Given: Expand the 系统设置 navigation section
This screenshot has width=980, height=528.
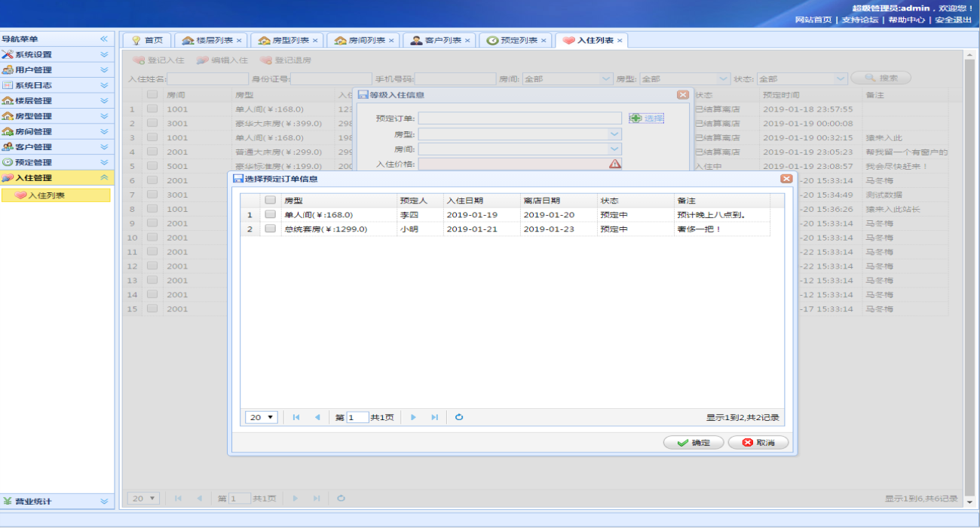Looking at the screenshot, I should pos(104,54).
